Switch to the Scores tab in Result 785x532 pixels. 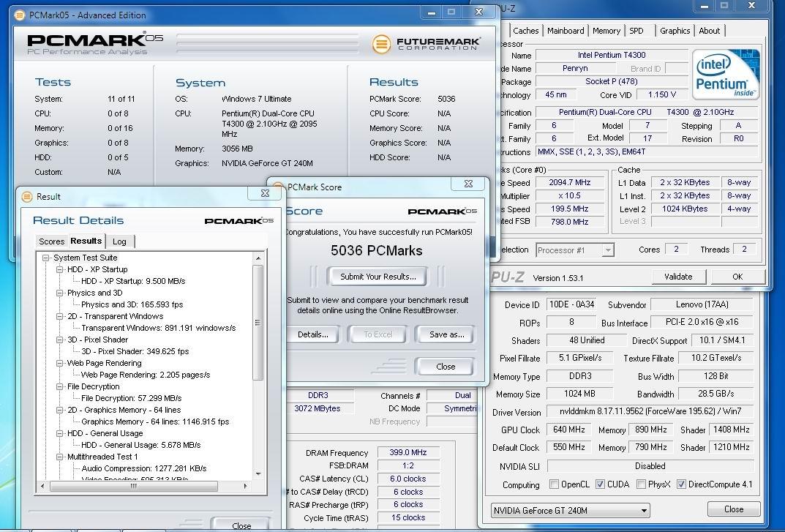click(51, 241)
